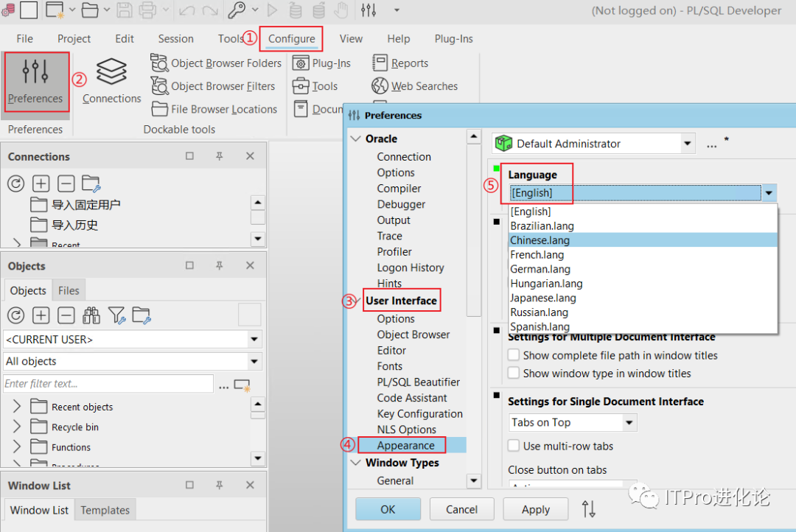
Task: Open Tools configuration in ribbon
Action: click(x=315, y=86)
